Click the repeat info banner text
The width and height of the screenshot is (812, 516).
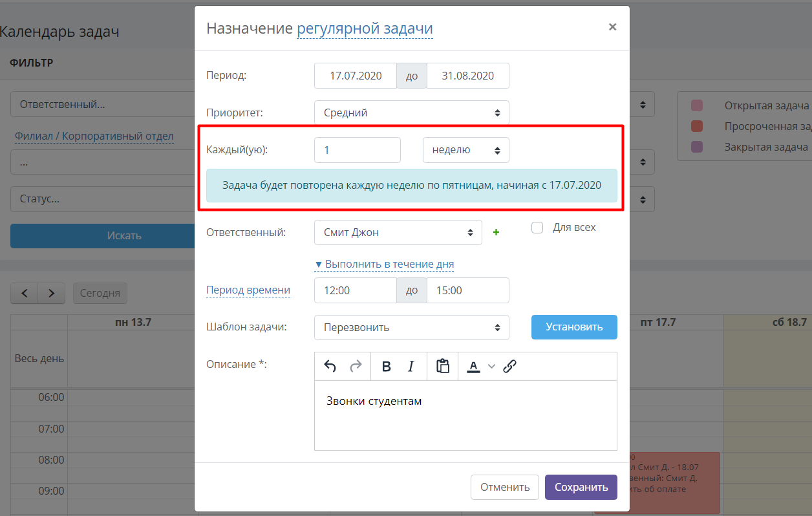coord(412,186)
